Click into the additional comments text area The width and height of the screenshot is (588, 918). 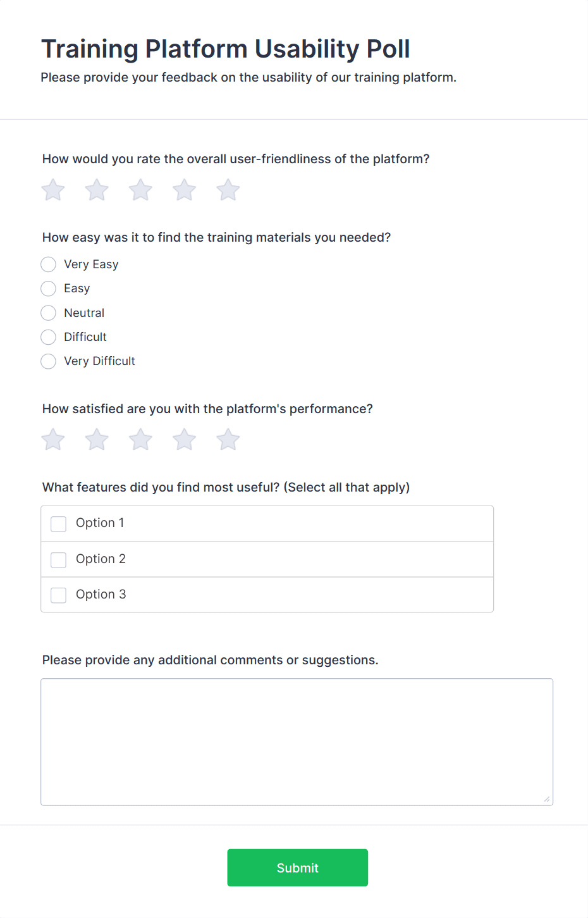[297, 741]
